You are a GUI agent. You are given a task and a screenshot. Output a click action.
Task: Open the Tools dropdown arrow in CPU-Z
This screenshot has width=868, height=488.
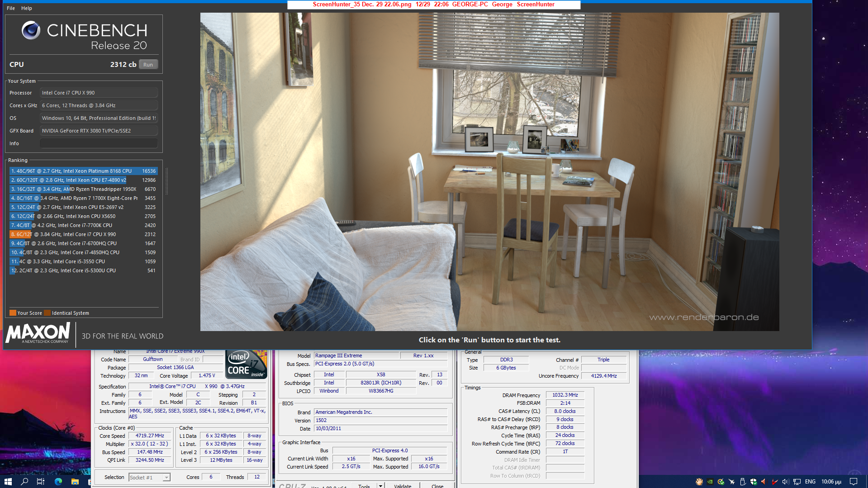(x=380, y=486)
